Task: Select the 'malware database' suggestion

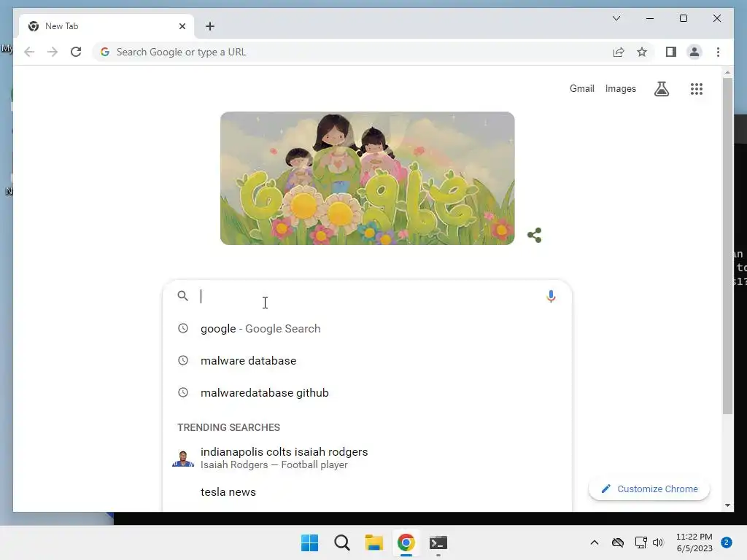Action: pos(367,360)
